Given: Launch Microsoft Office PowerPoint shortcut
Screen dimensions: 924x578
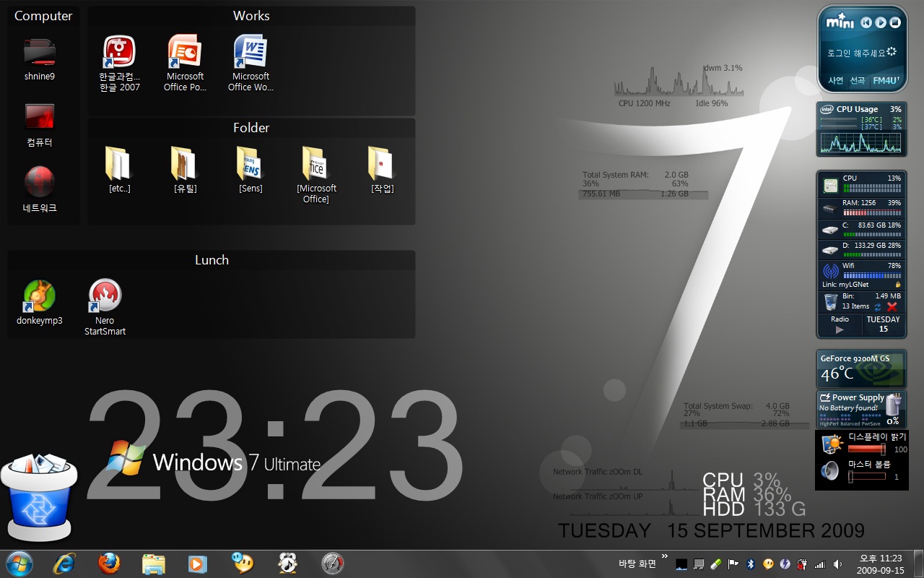Looking at the screenshot, I should click(x=185, y=51).
